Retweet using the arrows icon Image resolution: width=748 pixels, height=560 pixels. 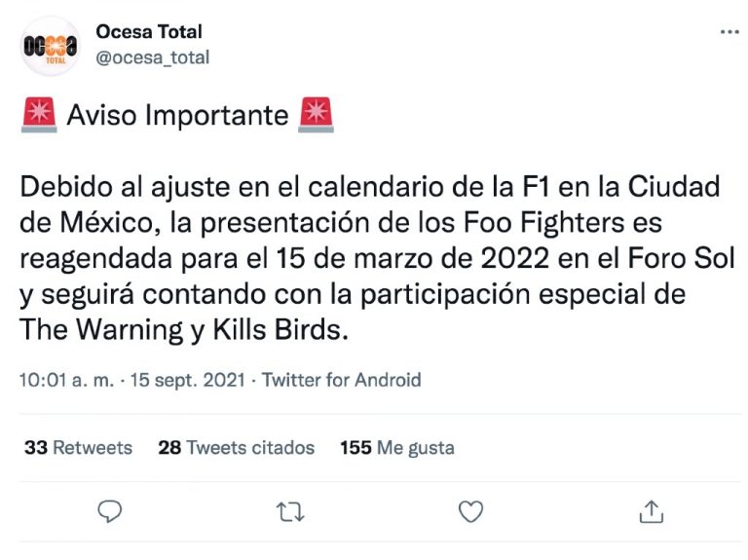pos(290,512)
